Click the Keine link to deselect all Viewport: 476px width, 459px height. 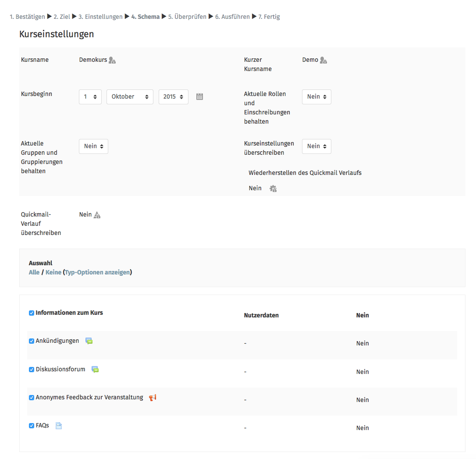point(53,272)
